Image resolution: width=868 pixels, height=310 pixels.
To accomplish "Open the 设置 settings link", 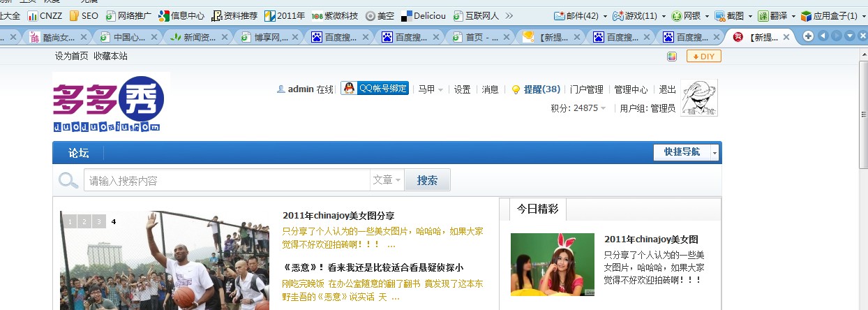I will coord(463,89).
